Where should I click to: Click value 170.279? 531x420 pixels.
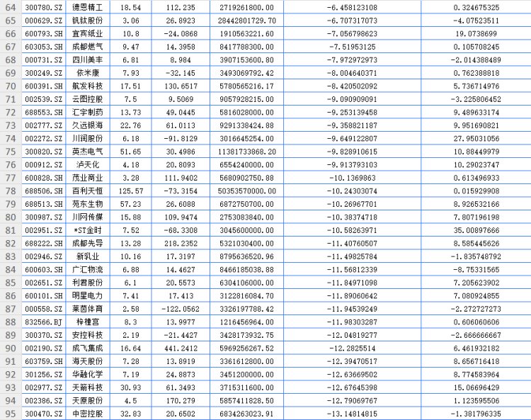pyautogui.click(x=181, y=400)
